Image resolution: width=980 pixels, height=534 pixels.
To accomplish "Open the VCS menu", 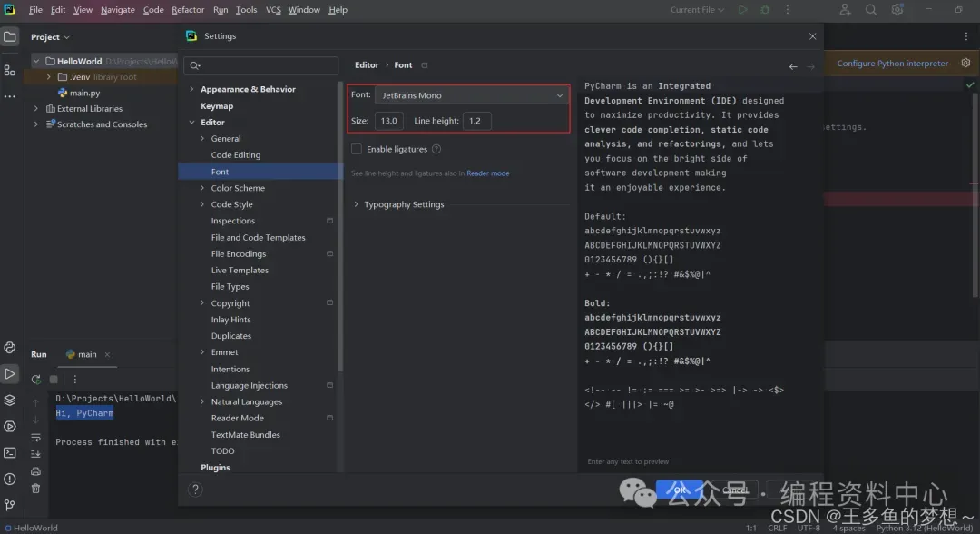I will click(x=273, y=9).
